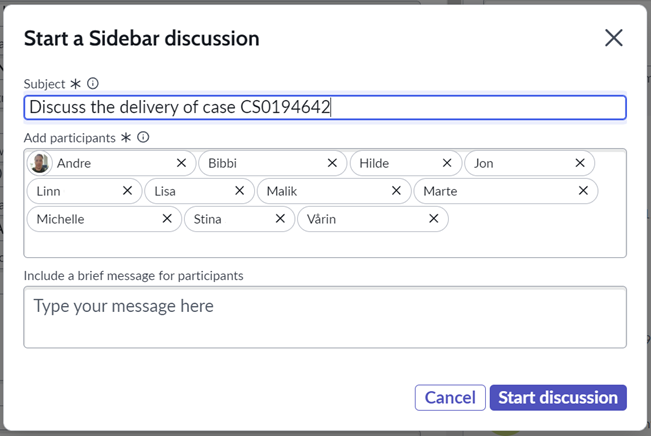Remove Marte from participants

[583, 191]
